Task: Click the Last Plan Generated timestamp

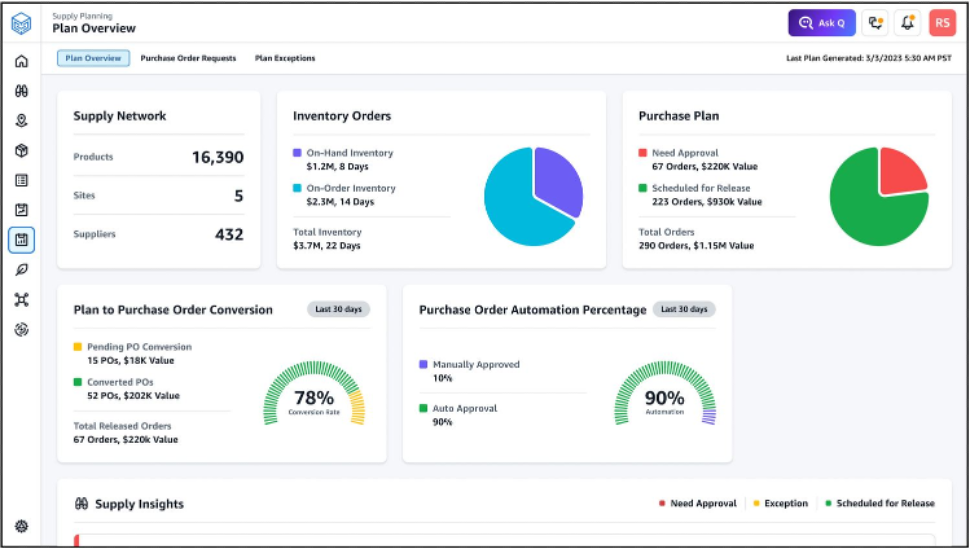Action: tap(869, 58)
